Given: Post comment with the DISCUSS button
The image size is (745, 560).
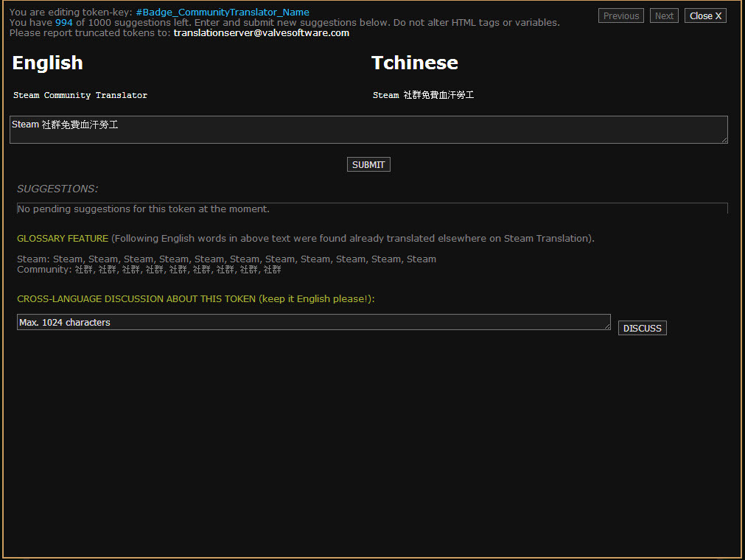Looking at the screenshot, I should pyautogui.click(x=642, y=328).
